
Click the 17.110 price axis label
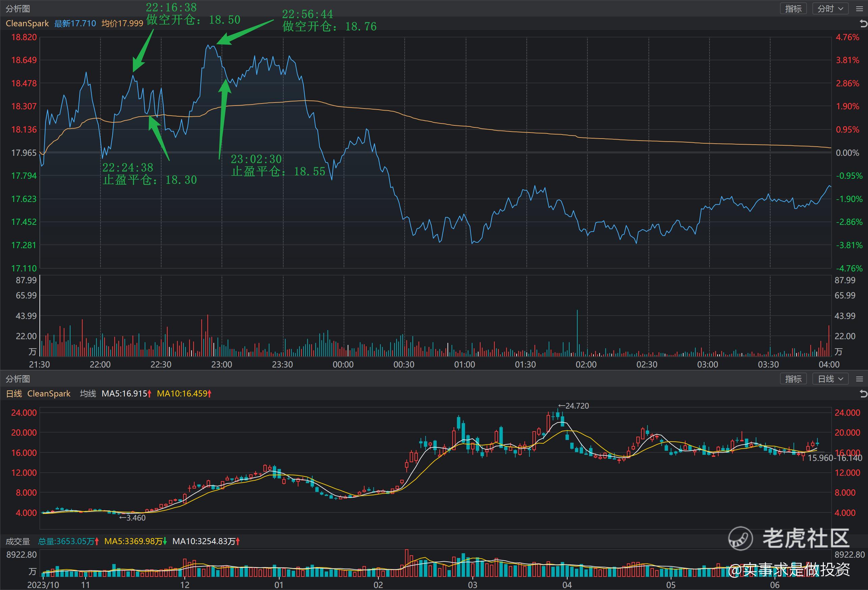24,268
